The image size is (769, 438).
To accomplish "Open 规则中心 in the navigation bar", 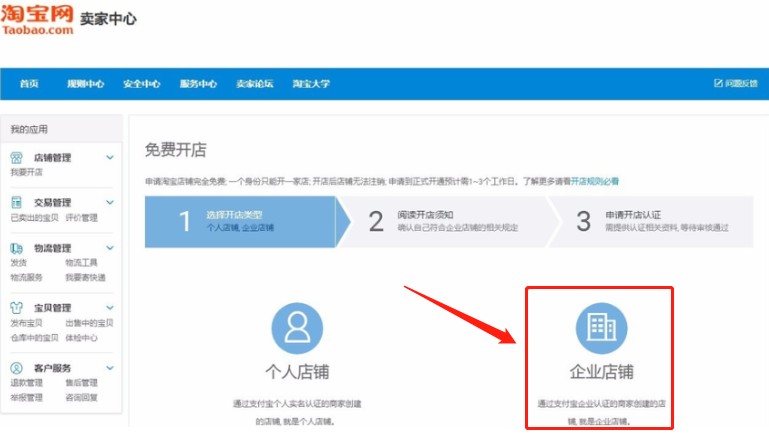I will (85, 84).
